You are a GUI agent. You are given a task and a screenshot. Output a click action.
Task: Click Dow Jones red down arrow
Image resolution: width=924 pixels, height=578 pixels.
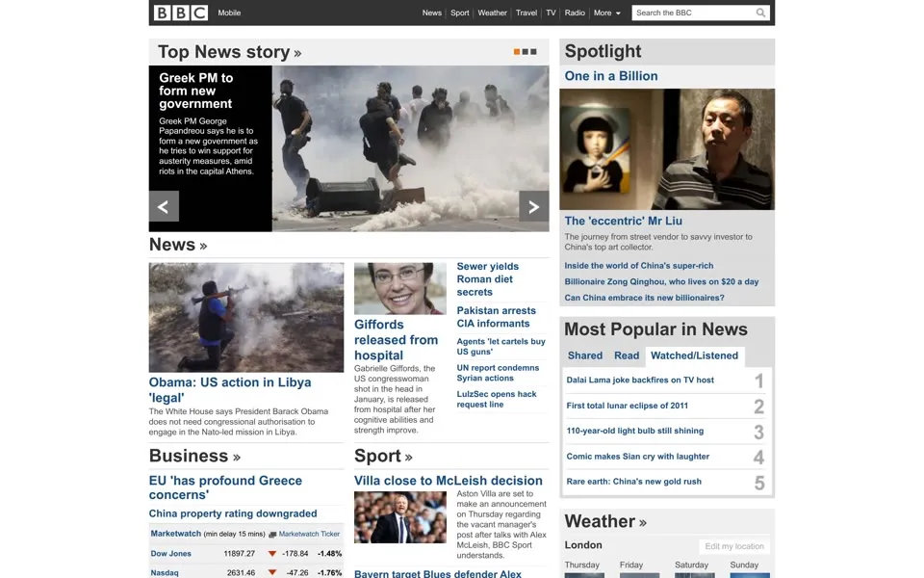point(272,554)
